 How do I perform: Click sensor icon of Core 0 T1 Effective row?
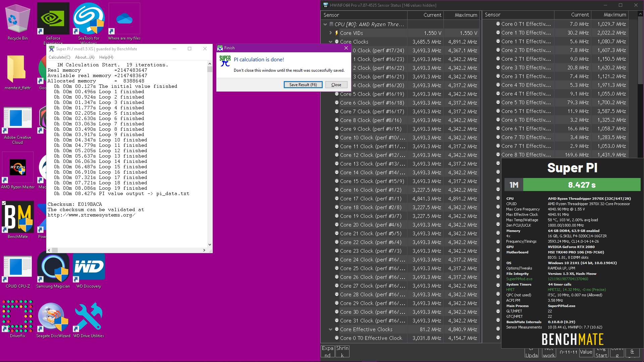(x=498, y=24)
